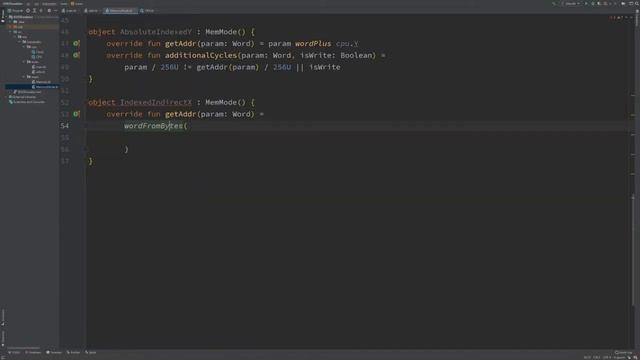Click override gutter icon on IndexedIndirectX getAddr line
The width and height of the screenshot is (640, 360).
(76, 114)
